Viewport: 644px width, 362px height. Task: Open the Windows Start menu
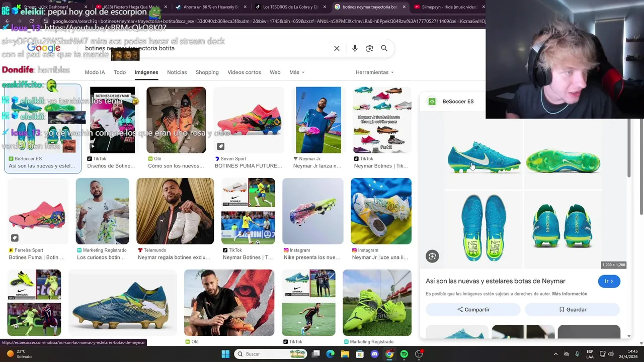pyautogui.click(x=225, y=354)
